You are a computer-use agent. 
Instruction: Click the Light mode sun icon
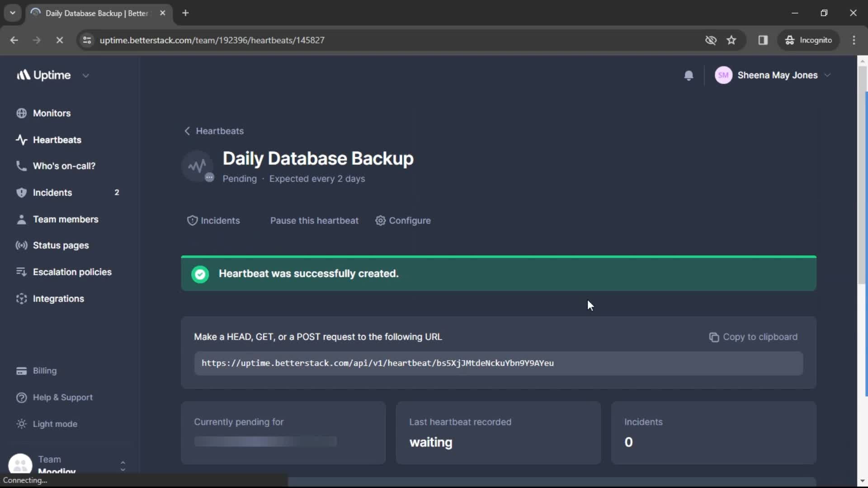point(21,424)
